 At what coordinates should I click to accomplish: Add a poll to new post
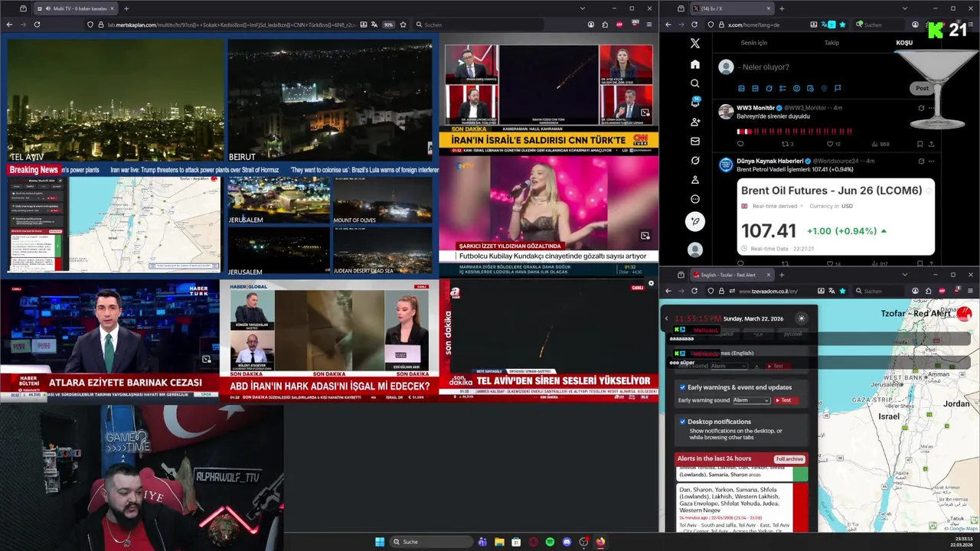(x=782, y=88)
